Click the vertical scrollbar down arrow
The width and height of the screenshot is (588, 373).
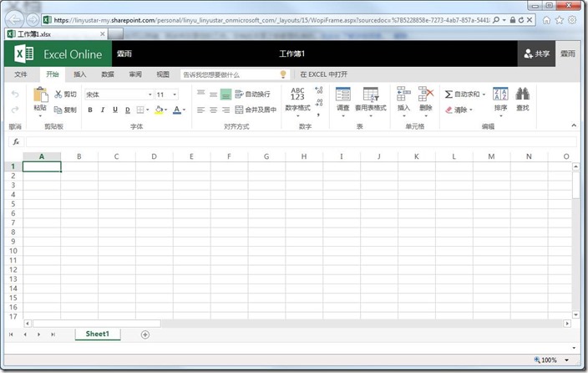pos(575,314)
